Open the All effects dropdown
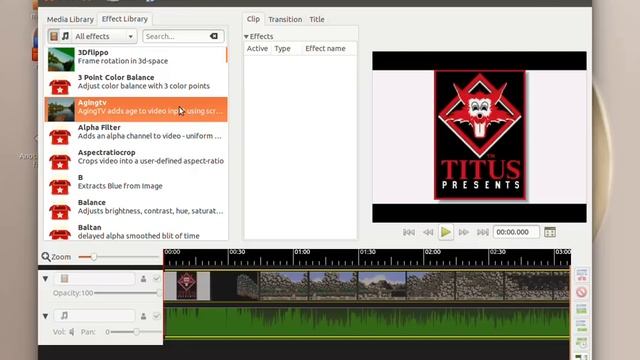640x360 pixels. (x=104, y=36)
